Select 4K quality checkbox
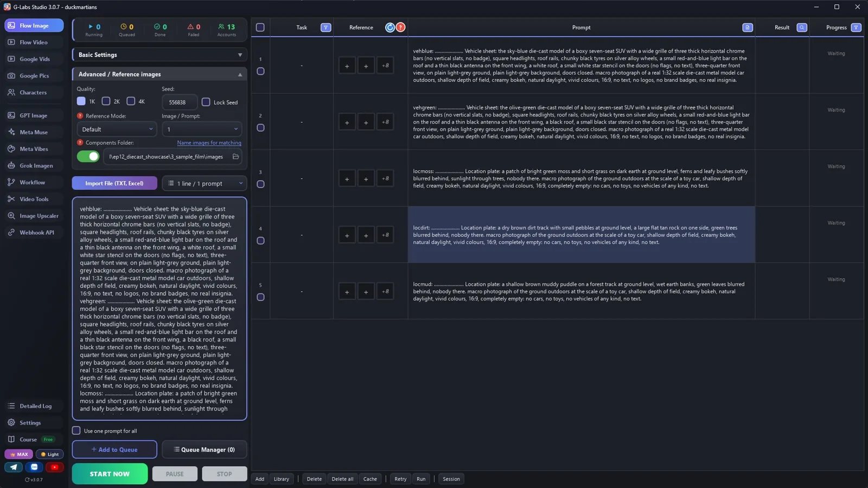 click(131, 101)
